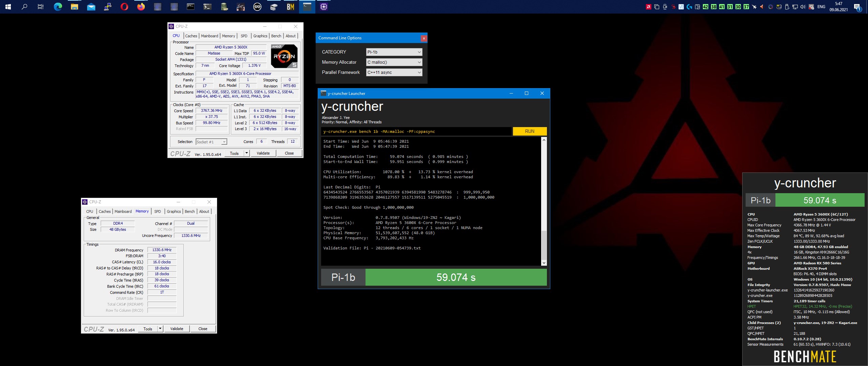Open SPD tab in lower CPU-Z window

(x=158, y=211)
